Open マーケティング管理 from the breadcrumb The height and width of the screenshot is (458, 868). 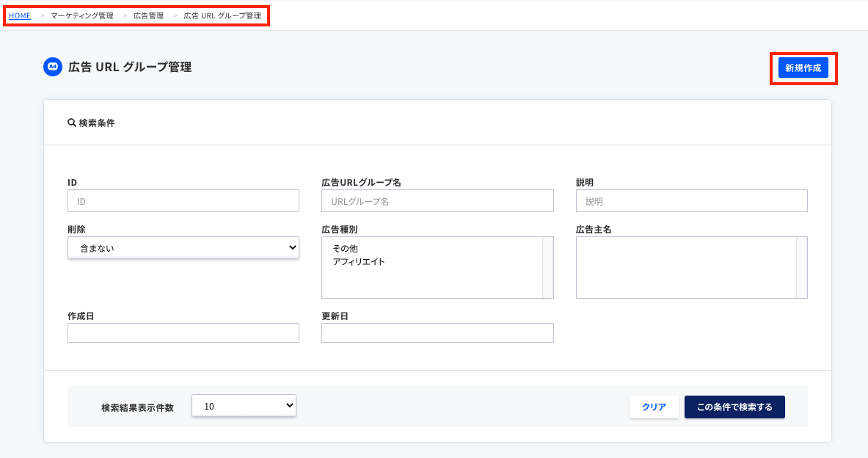(x=81, y=15)
